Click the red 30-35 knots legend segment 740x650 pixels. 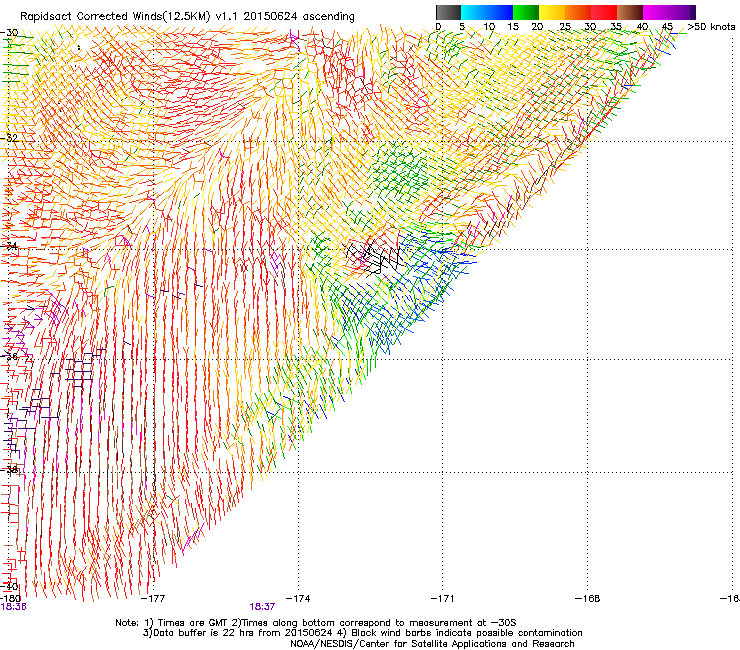coord(604,12)
